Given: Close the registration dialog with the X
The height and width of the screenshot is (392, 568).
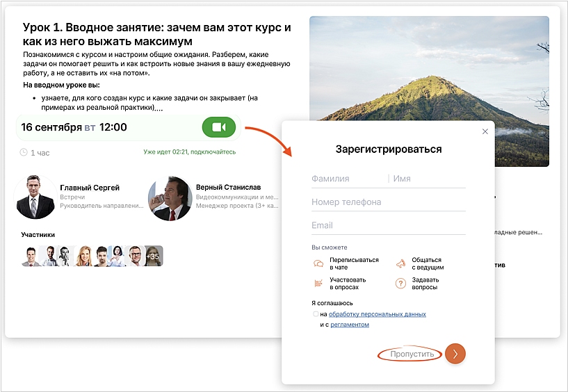Looking at the screenshot, I should [x=485, y=131].
